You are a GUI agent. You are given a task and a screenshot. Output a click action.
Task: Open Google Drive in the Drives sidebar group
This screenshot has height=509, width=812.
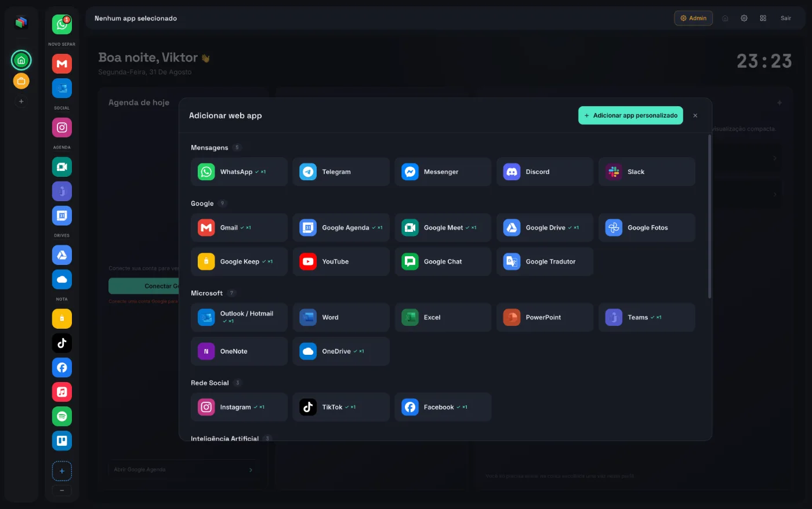click(62, 255)
